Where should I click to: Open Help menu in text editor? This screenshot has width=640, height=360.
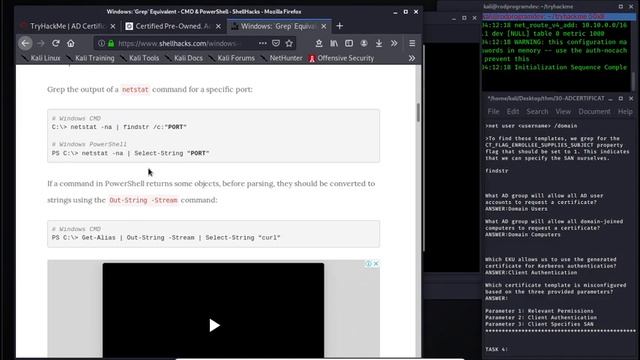coord(625,111)
